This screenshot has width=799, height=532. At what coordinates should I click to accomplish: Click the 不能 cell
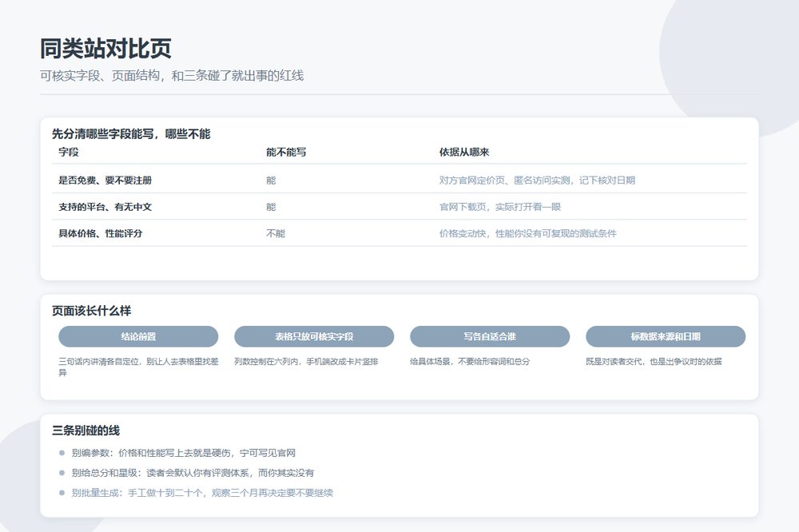(x=276, y=233)
